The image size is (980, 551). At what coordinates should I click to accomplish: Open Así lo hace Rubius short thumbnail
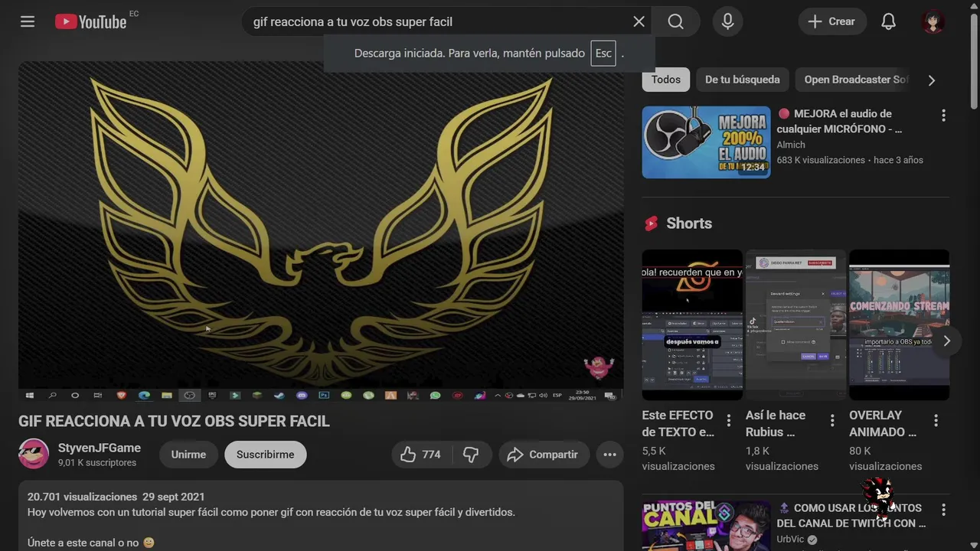[x=795, y=324]
